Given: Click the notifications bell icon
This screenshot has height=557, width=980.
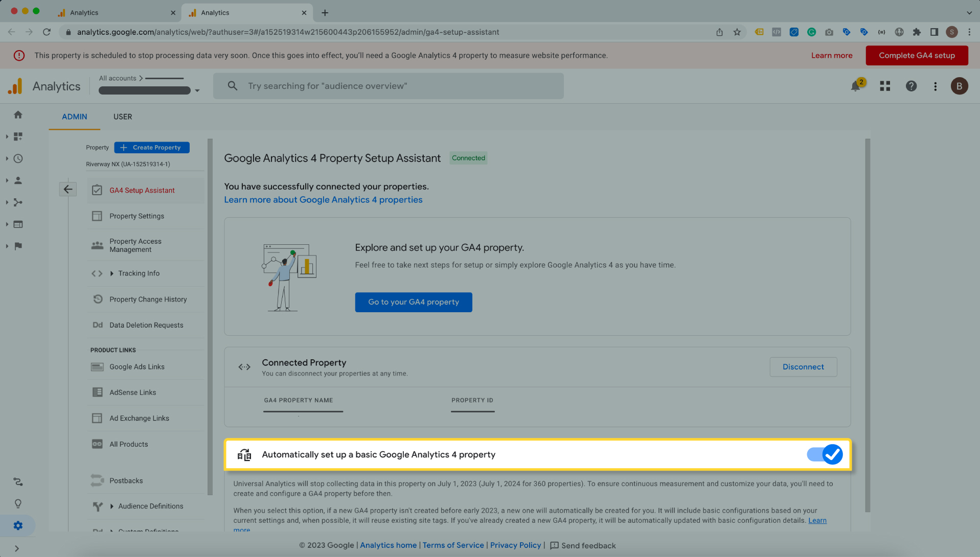Looking at the screenshot, I should coord(855,86).
